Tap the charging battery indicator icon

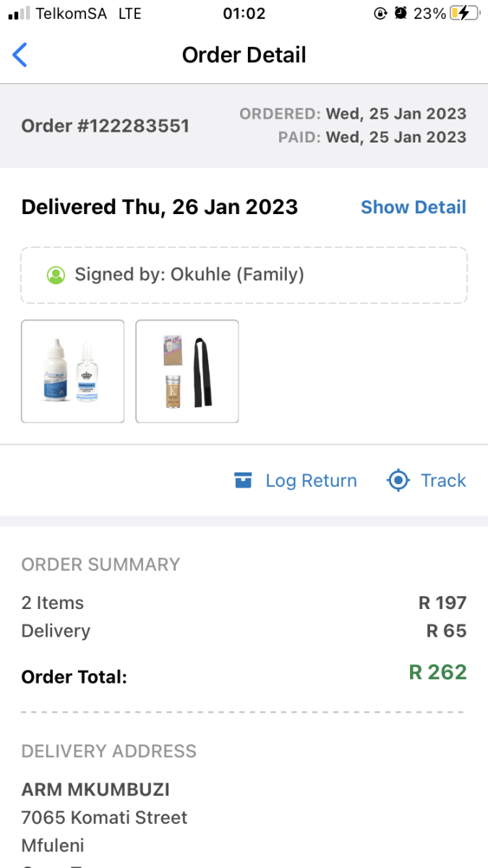click(x=466, y=12)
